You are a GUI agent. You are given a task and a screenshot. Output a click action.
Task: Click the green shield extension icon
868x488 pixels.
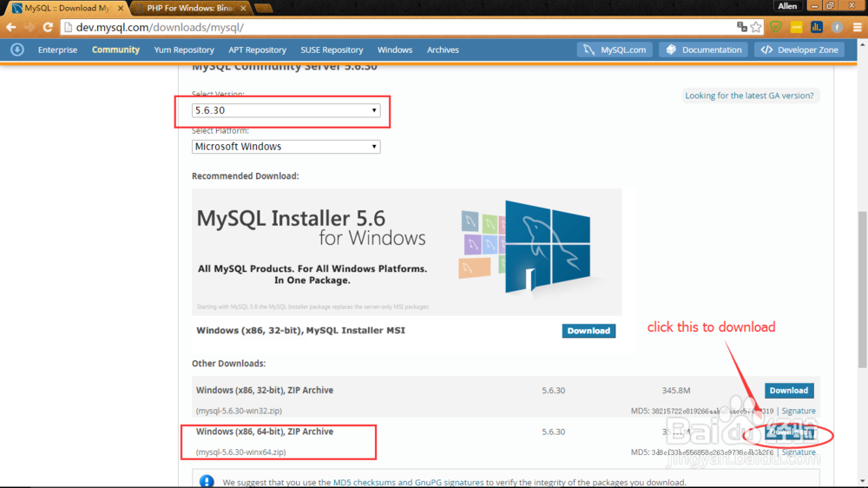pos(775,27)
